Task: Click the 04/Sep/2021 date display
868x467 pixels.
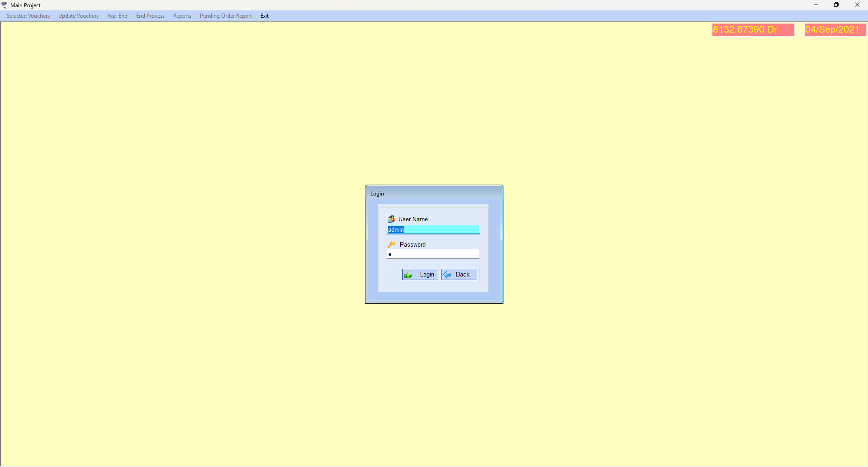Action: [835, 30]
